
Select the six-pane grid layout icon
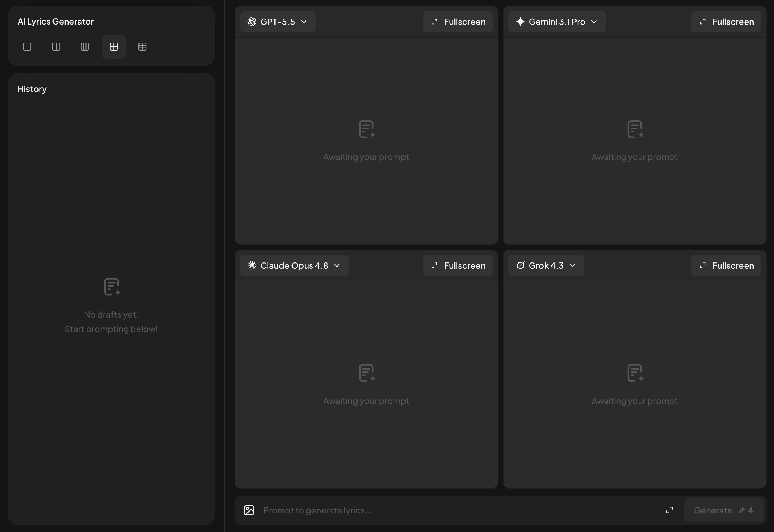(142, 47)
